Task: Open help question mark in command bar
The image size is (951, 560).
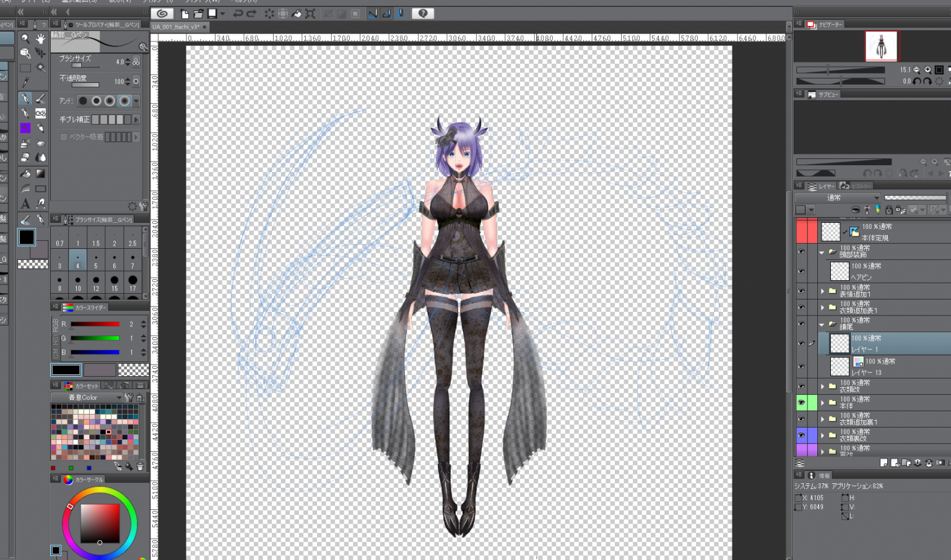Action: [x=423, y=14]
